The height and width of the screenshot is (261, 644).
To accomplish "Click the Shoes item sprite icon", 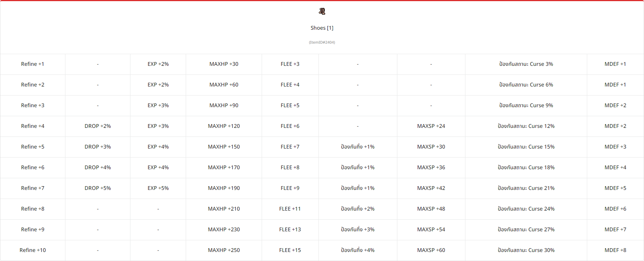I will pos(322,11).
